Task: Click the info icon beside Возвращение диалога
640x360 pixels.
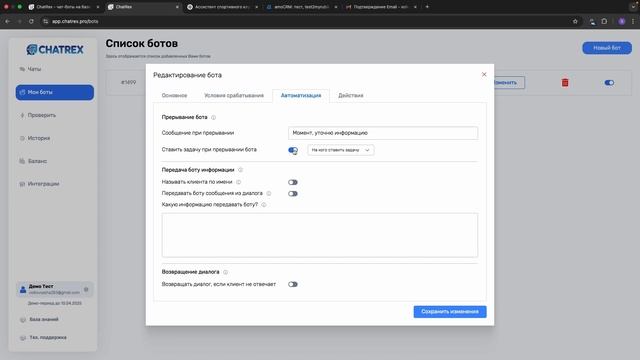Action: click(x=225, y=272)
